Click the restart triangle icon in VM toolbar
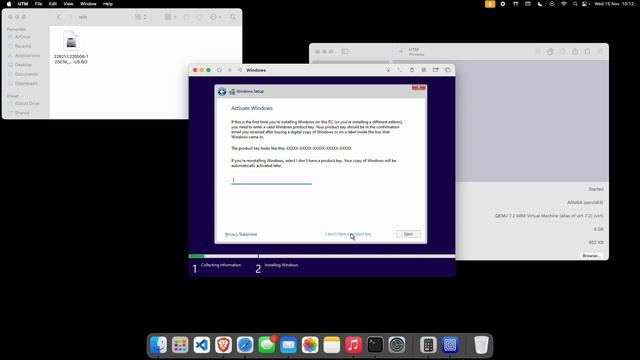Viewport: 640px width, 360px height. tap(240, 70)
